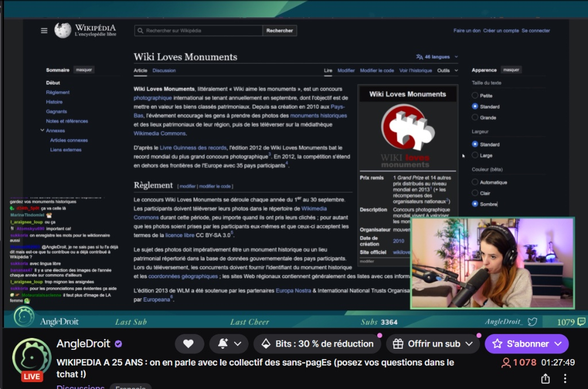Click the verified badge next to AngleDroit
The image size is (588, 389).
point(118,344)
